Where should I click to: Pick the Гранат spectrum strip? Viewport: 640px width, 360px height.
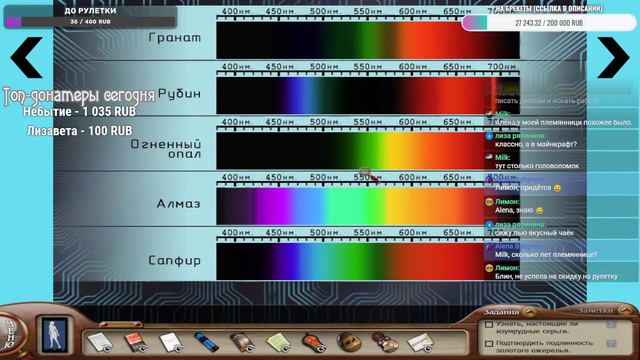pyautogui.click(x=368, y=40)
